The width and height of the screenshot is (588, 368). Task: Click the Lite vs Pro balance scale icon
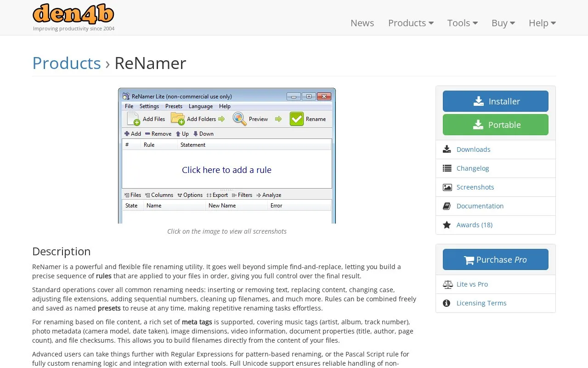(447, 284)
